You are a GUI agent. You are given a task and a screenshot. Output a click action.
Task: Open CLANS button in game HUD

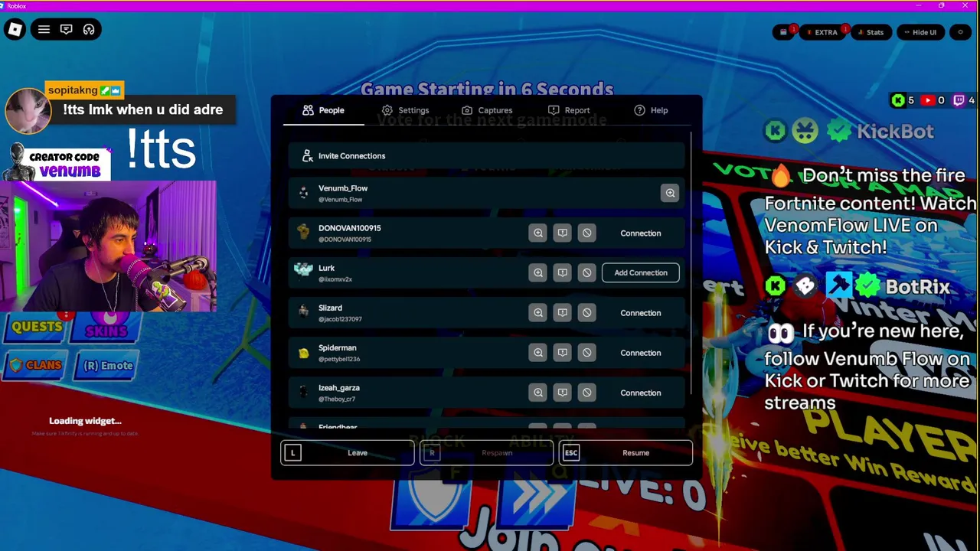[35, 366]
